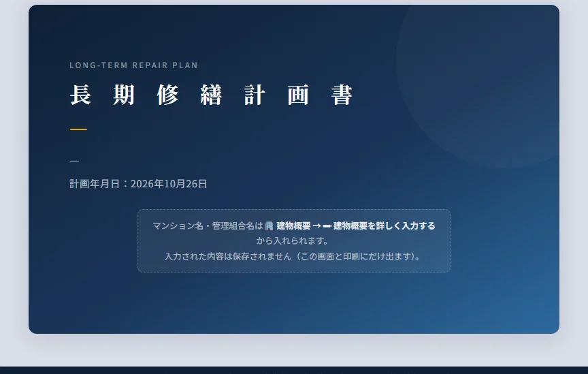Click the title 長期修繕計画書
The height and width of the screenshot is (374, 588).
(x=211, y=95)
